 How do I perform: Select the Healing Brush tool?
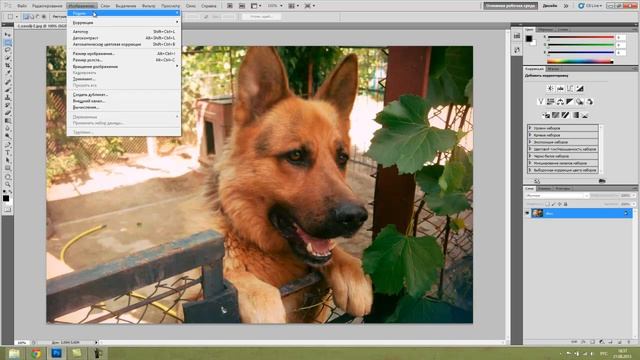[7, 82]
